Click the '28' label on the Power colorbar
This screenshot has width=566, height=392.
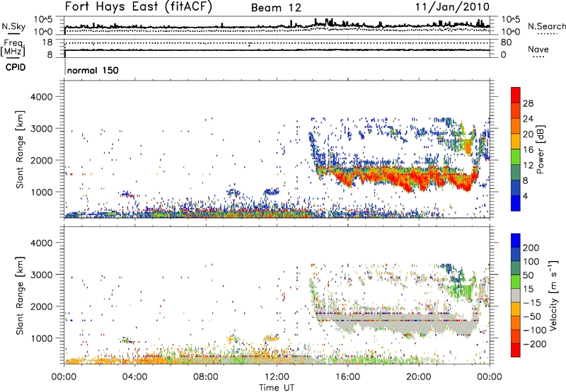coord(528,103)
